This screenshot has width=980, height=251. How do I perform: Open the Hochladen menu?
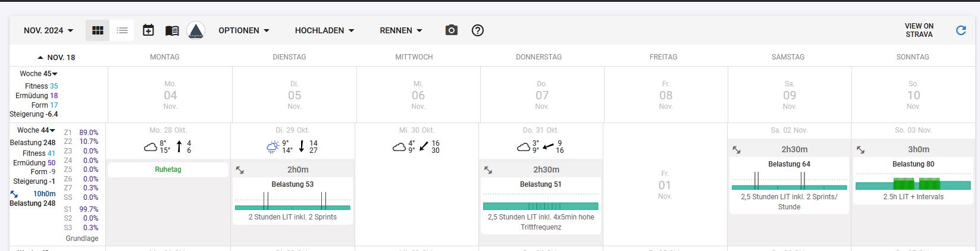click(324, 30)
